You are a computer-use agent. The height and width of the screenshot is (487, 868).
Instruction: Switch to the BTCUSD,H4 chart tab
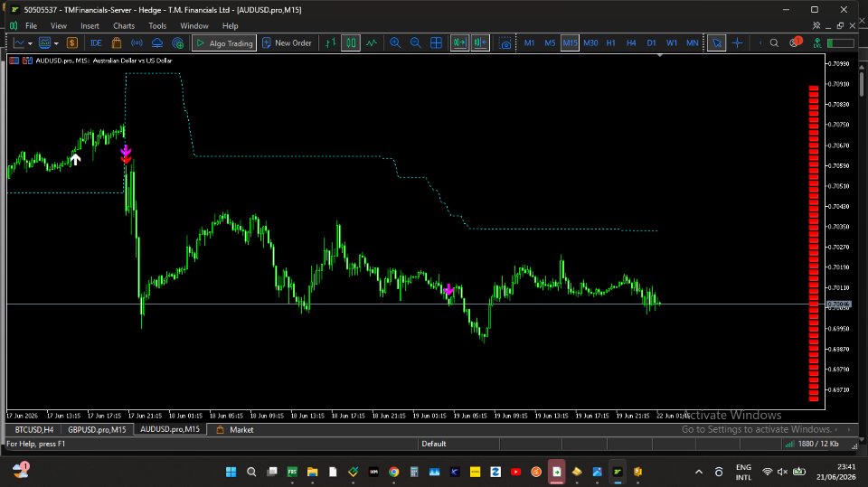click(34, 429)
